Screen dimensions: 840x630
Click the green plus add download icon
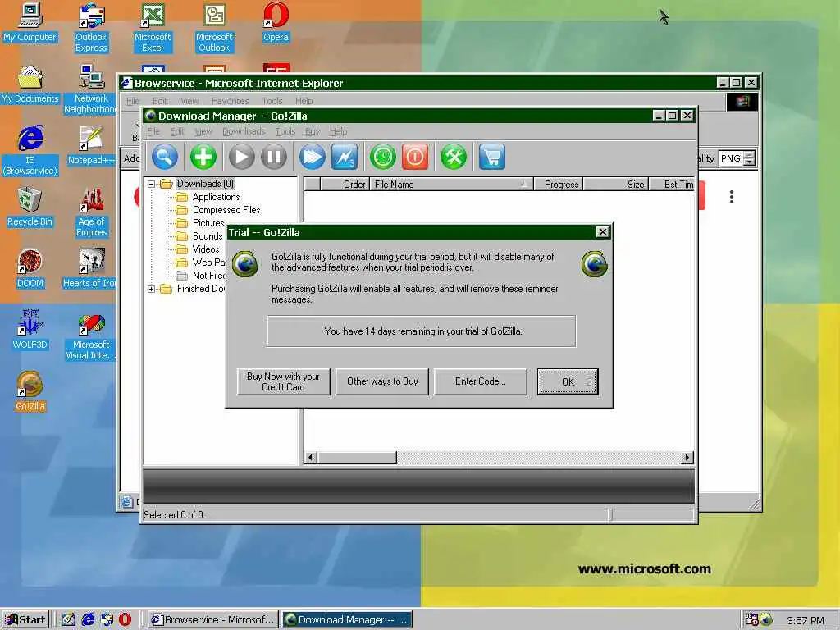tap(203, 157)
